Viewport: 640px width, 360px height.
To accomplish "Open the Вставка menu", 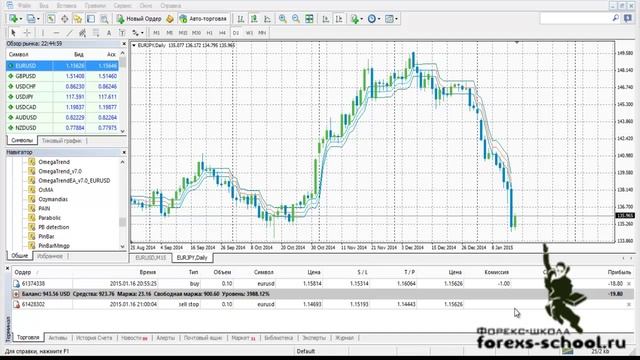I will click(x=66, y=6).
